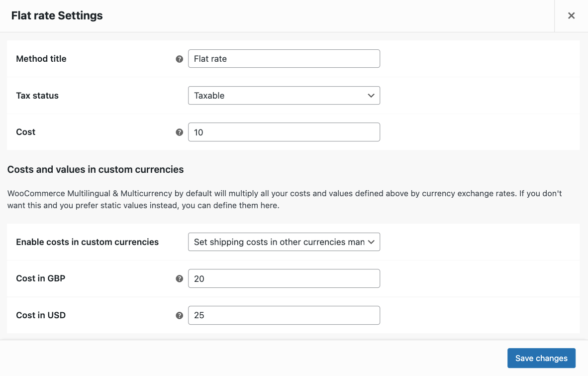Click the Enable costs in custom currencies label

click(x=88, y=242)
